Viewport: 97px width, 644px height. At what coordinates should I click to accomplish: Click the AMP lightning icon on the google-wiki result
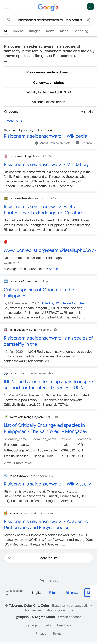55,329
